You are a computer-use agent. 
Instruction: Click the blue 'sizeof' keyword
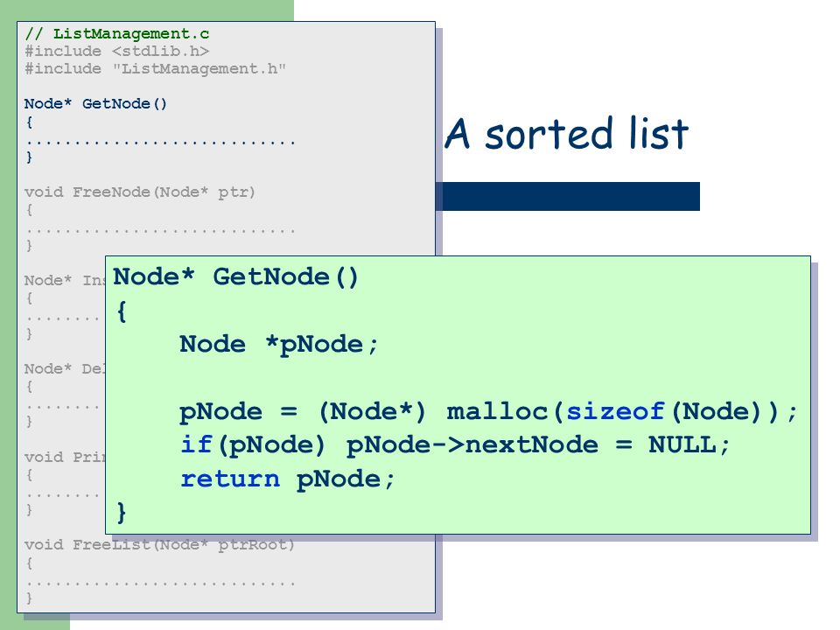pyautogui.click(x=615, y=412)
